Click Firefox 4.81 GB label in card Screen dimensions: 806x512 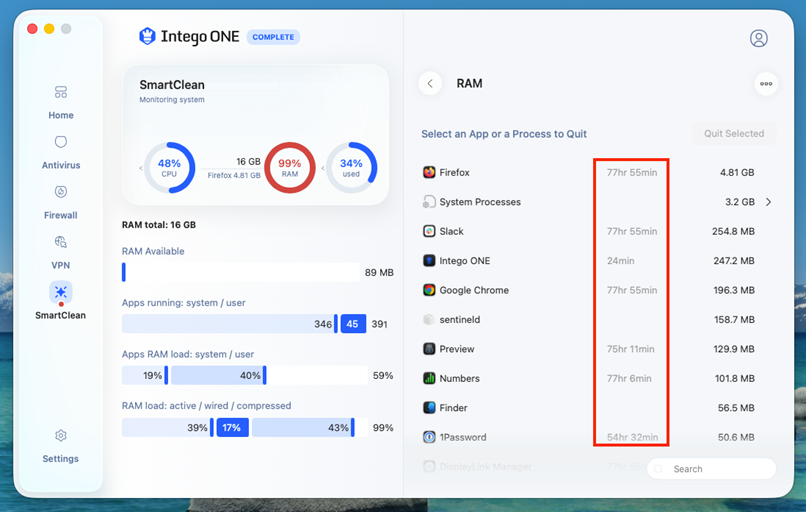coord(234,175)
